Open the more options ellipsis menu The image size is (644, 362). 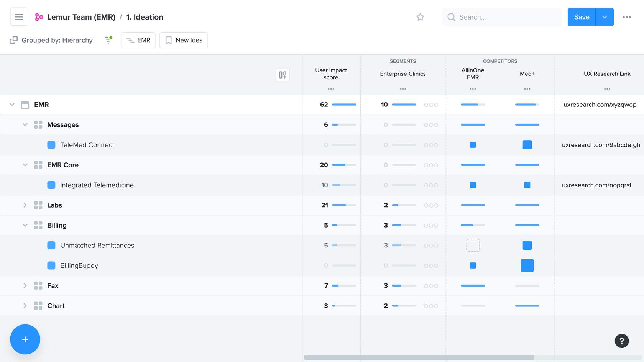pyautogui.click(x=627, y=17)
